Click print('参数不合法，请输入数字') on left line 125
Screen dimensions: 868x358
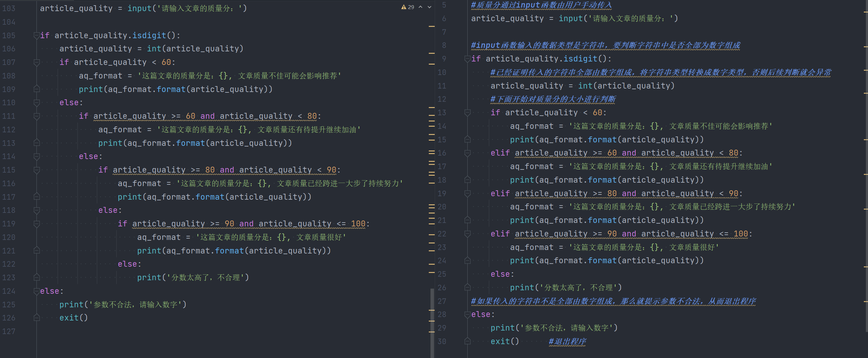[x=123, y=305]
